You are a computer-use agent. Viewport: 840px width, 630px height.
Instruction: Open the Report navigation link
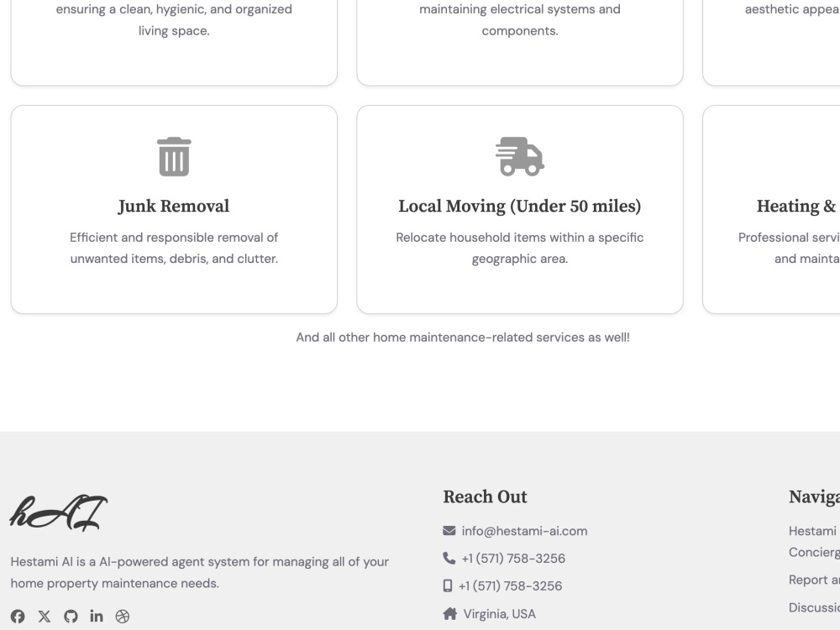pos(814,580)
